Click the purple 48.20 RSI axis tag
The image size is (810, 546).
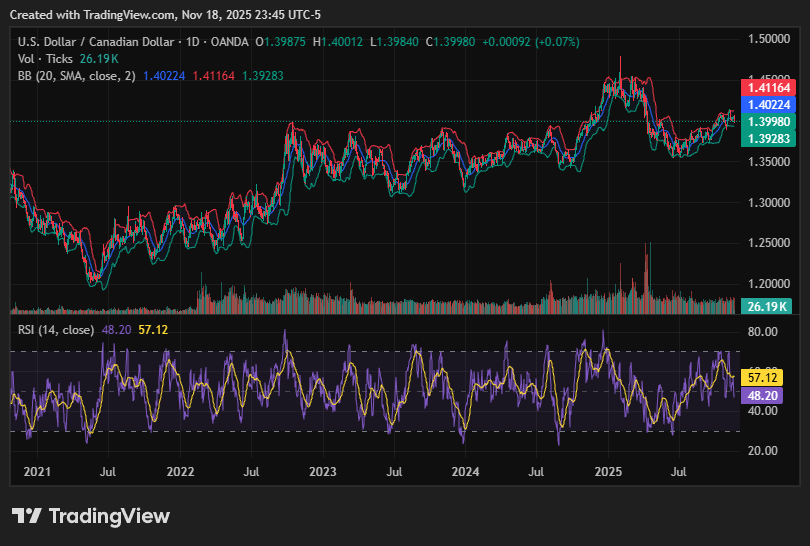pos(764,395)
